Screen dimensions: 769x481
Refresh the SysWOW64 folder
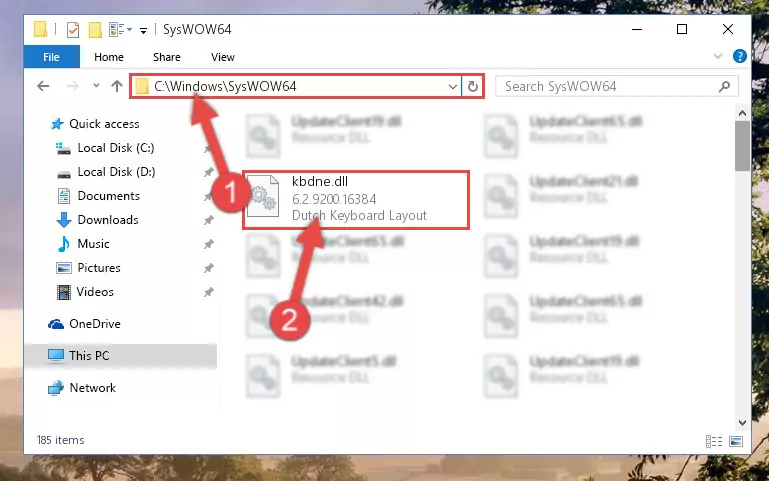(473, 87)
